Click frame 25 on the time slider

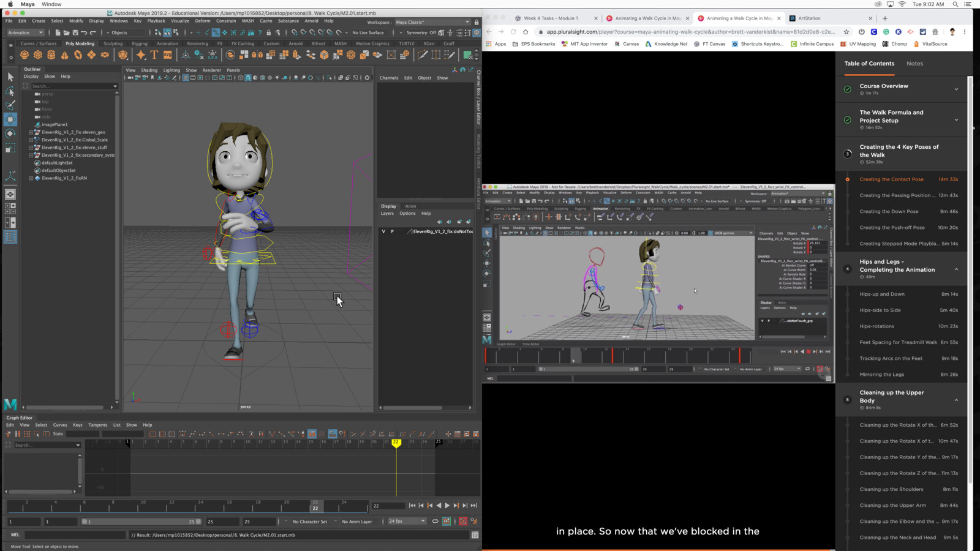(358, 506)
